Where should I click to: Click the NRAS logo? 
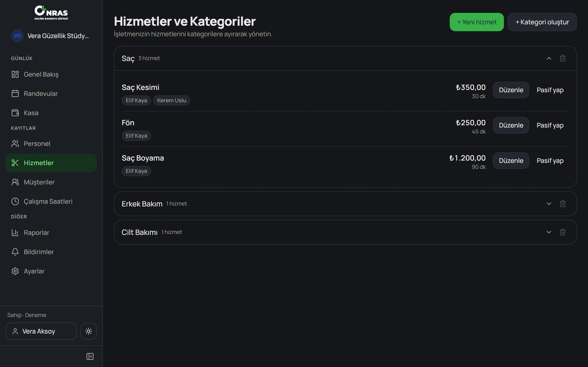51,13
